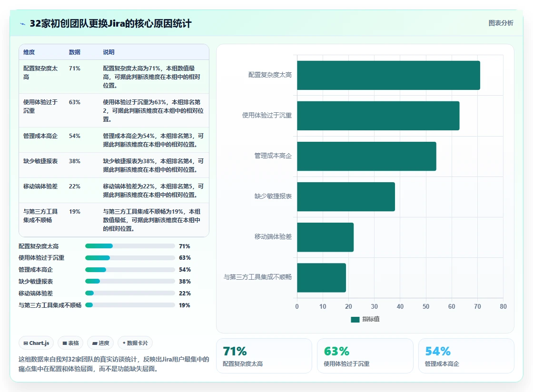This screenshot has width=533, height=392.
Task: Click the 说明 column header
Action: click(x=109, y=52)
